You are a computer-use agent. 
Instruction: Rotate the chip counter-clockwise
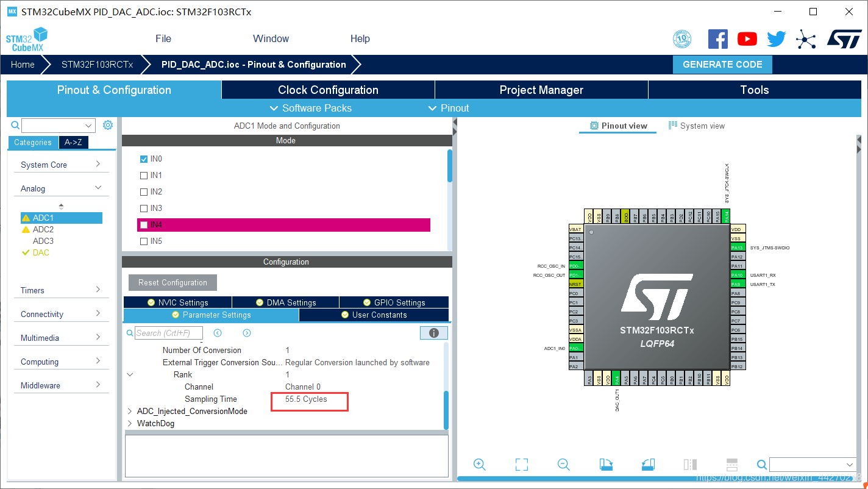click(648, 465)
